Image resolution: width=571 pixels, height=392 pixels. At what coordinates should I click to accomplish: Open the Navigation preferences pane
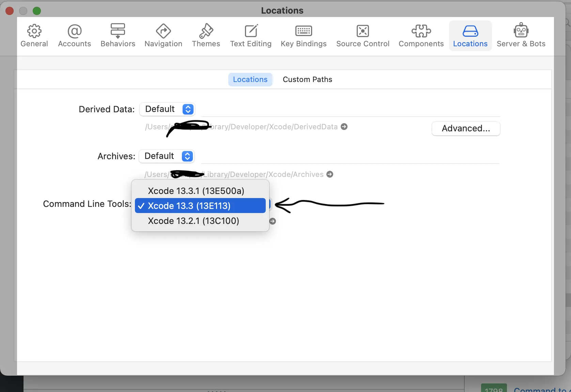(164, 36)
